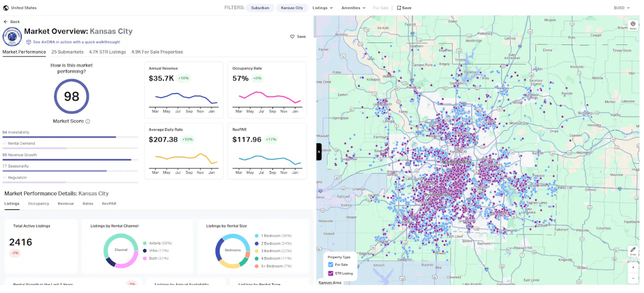Click the Occupancy Rate card

pyautogui.click(x=267, y=90)
